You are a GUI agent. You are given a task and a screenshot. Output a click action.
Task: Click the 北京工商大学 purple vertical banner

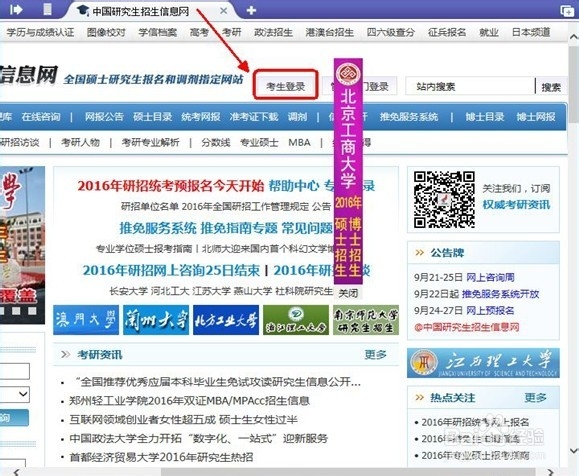coord(348,171)
